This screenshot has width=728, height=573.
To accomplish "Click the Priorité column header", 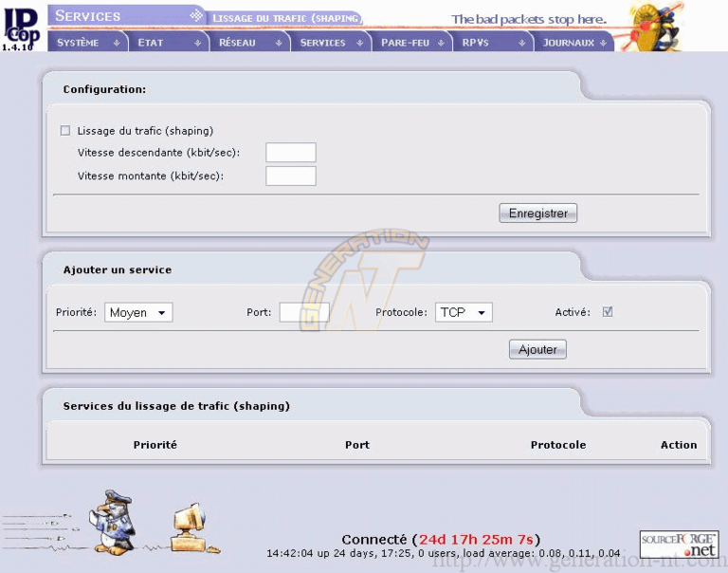I will click(x=155, y=445).
